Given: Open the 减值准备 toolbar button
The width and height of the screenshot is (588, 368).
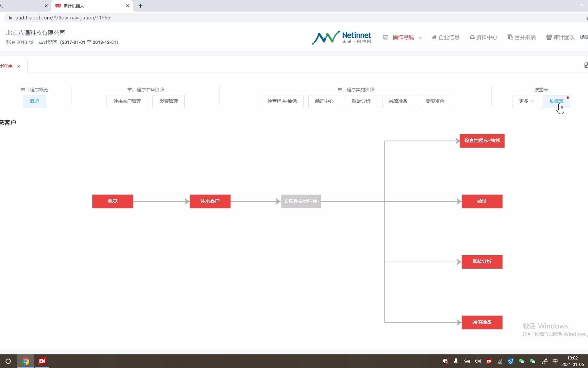Looking at the screenshot, I should coord(398,102).
